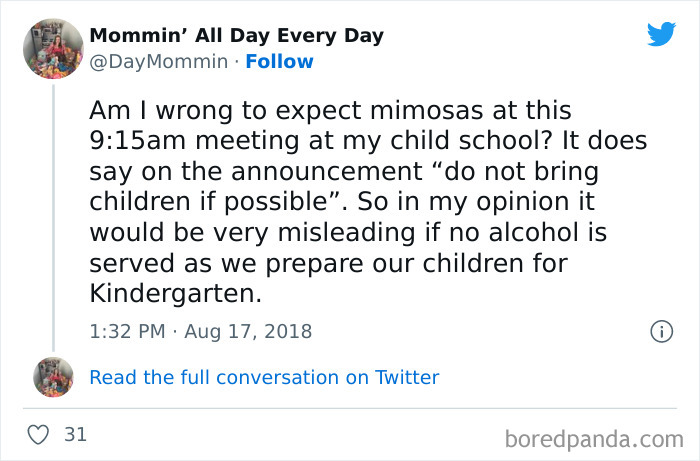Open the 1:32 PM tweet timestamp
This screenshot has height=461, width=700.
point(126,331)
